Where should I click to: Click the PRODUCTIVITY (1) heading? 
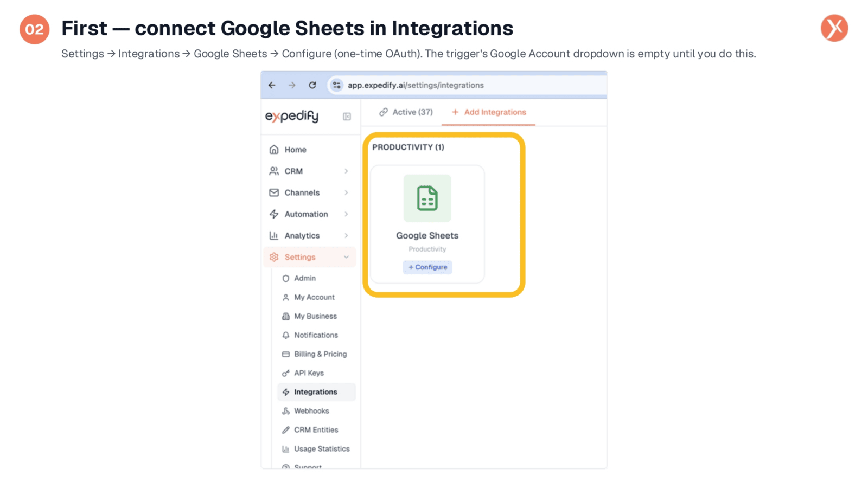click(409, 147)
